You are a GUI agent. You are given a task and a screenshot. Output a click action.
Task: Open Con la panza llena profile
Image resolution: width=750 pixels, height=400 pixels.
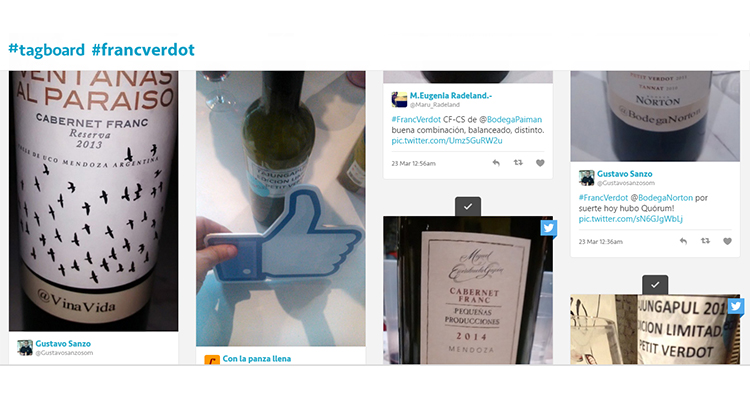coord(256,359)
